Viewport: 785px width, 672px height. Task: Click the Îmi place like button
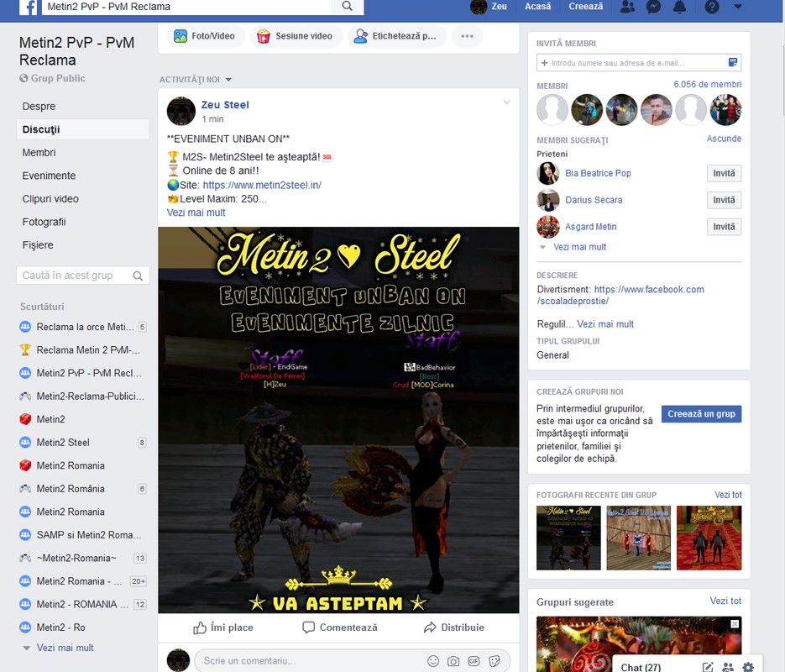click(x=223, y=627)
